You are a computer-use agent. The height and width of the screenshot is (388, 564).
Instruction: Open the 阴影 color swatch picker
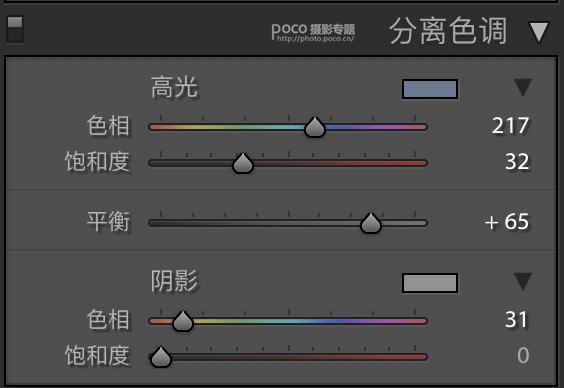point(430,283)
